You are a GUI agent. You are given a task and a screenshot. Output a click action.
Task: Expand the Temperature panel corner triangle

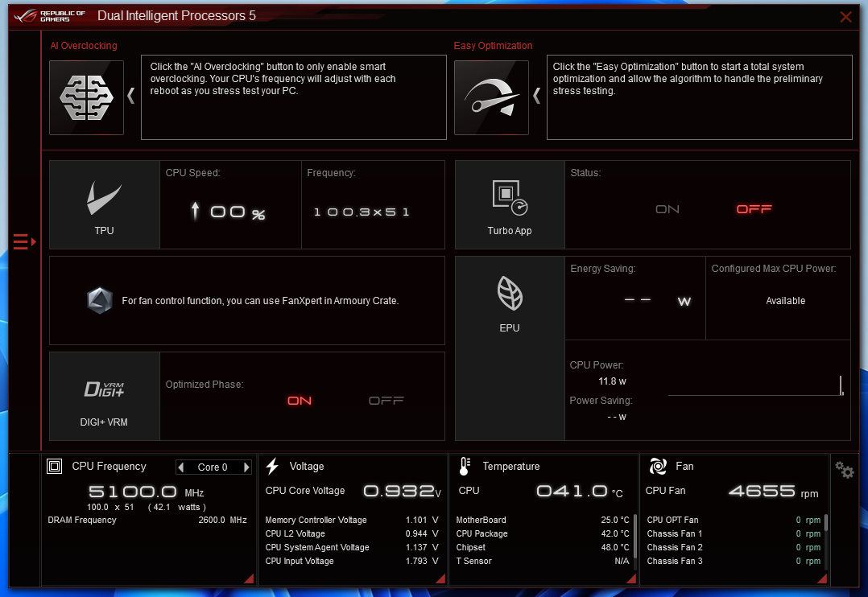[x=631, y=578]
